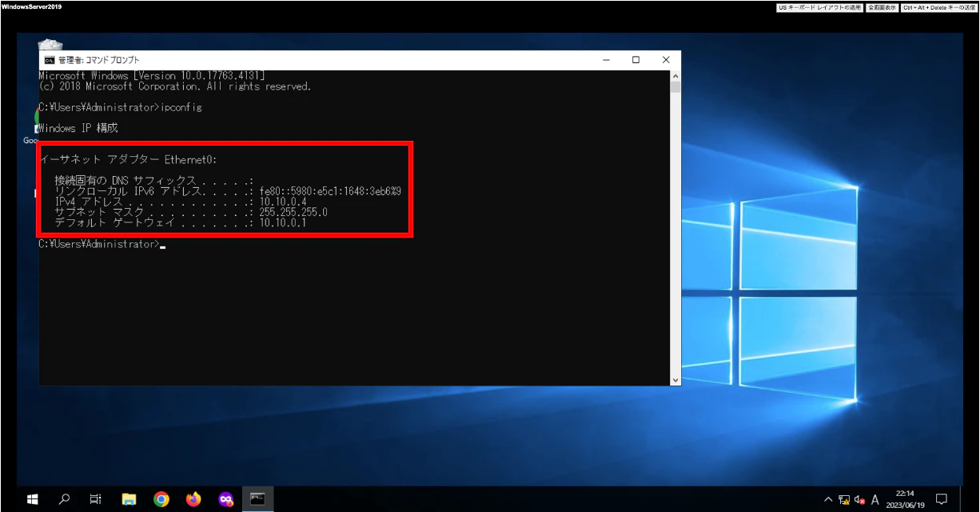Open the Action Center notifications icon

[942, 499]
